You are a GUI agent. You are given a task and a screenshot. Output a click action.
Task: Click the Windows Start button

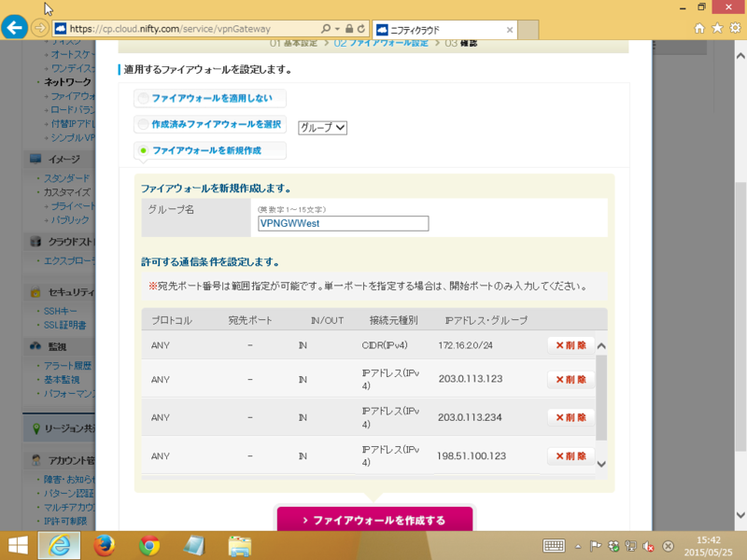click(x=17, y=544)
